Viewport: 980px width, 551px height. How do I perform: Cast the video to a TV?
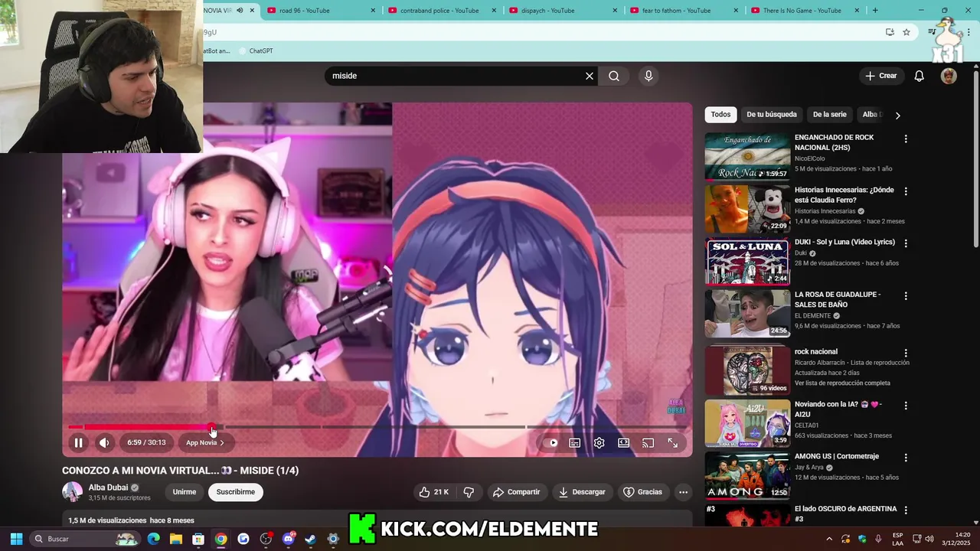pos(648,442)
